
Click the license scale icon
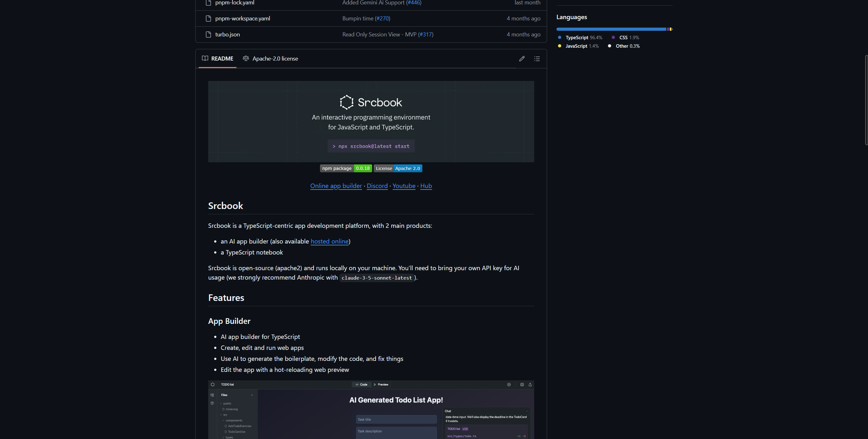pos(246,58)
